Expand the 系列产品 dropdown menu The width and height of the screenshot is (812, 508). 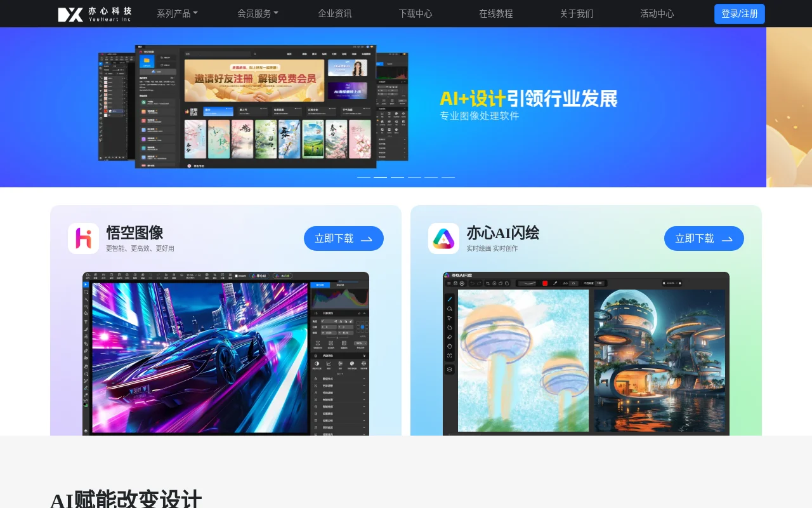pyautogui.click(x=177, y=13)
